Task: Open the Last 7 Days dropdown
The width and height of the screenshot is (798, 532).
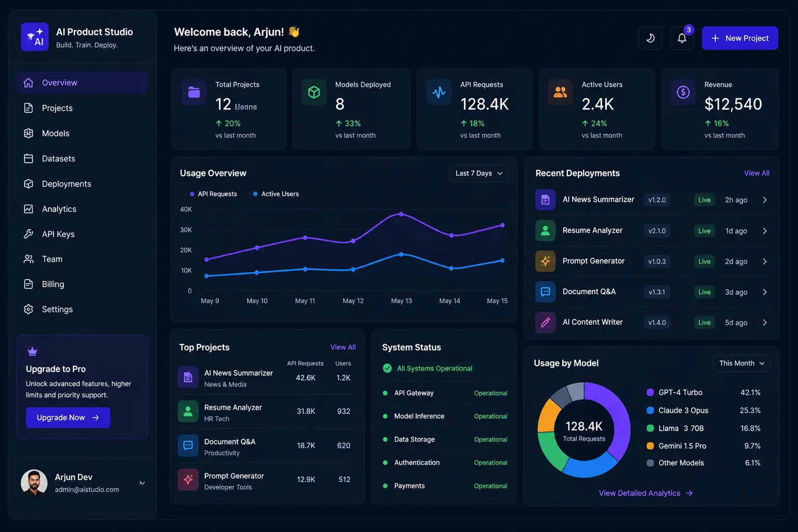Action: (478, 174)
